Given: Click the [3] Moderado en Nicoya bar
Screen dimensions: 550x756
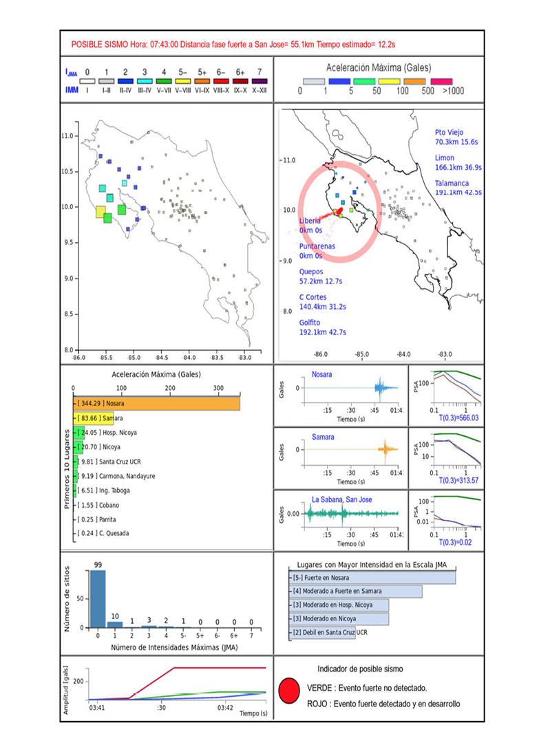Looking at the screenshot, I should pyautogui.click(x=339, y=618).
